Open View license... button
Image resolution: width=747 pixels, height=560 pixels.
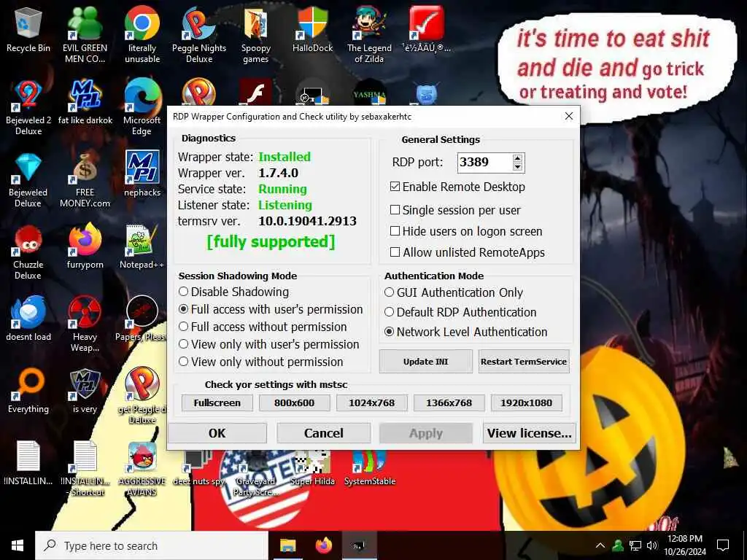(530, 433)
